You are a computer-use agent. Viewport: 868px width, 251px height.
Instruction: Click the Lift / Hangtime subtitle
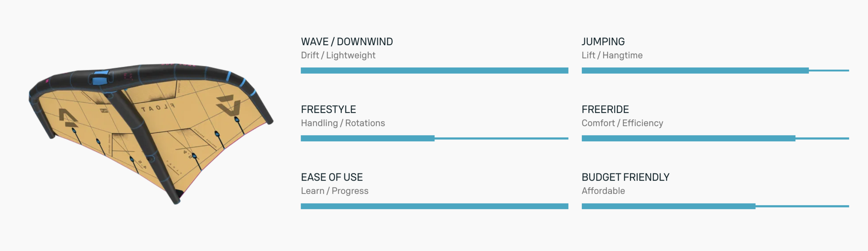[x=612, y=55]
